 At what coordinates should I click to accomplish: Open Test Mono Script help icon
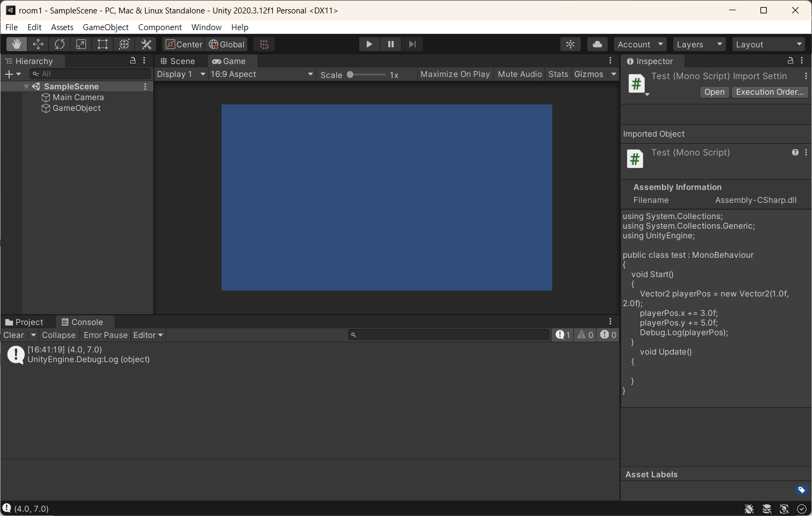[x=795, y=153]
